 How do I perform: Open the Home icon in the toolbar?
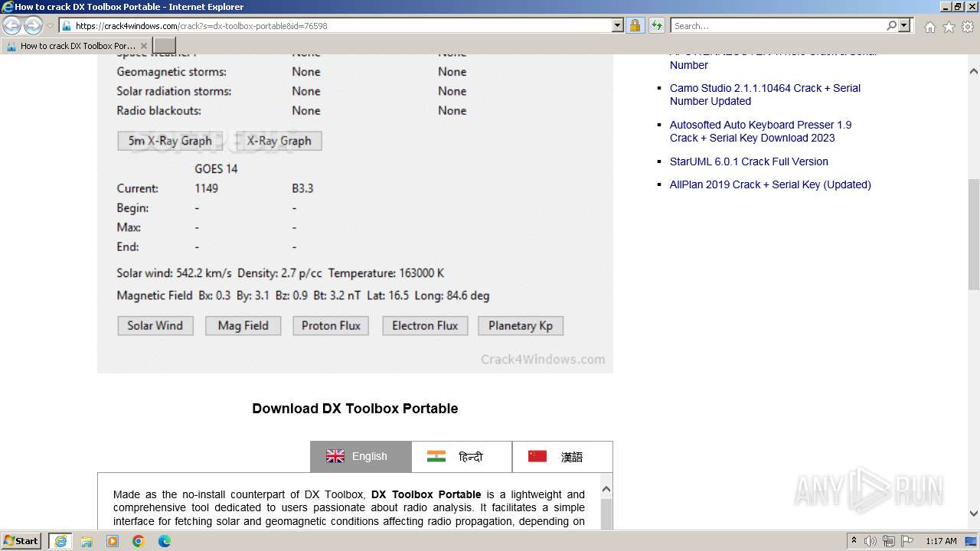pos(929,27)
